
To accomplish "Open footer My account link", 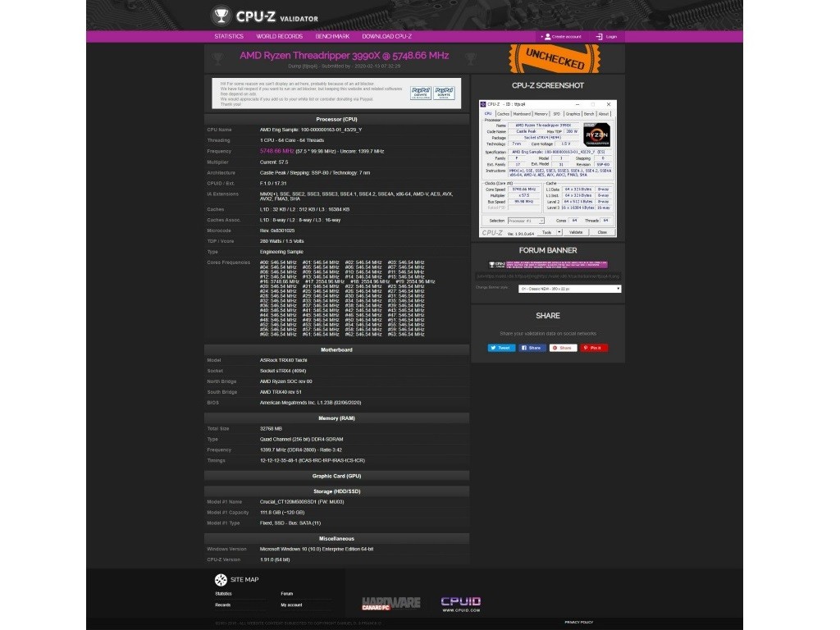I will pyautogui.click(x=291, y=605).
